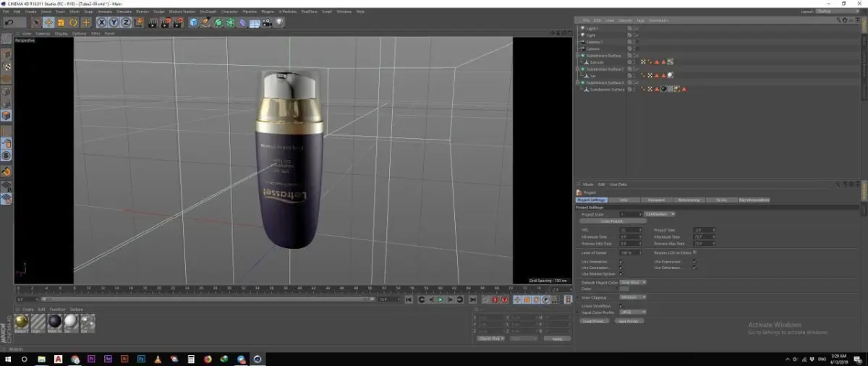This screenshot has height=366, width=868.
Task: Toggle Y axis lock
Action: click(x=114, y=22)
